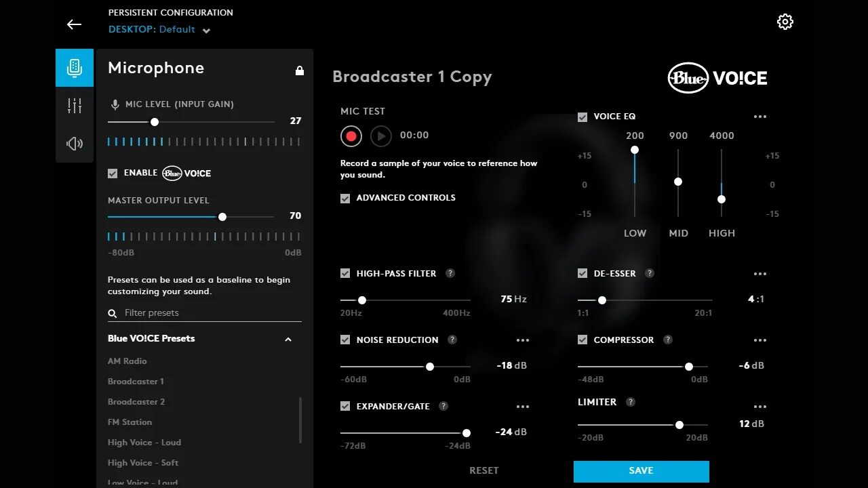This screenshot has width=868, height=488.
Task: Open help for Compressor
Action: pyautogui.click(x=668, y=340)
